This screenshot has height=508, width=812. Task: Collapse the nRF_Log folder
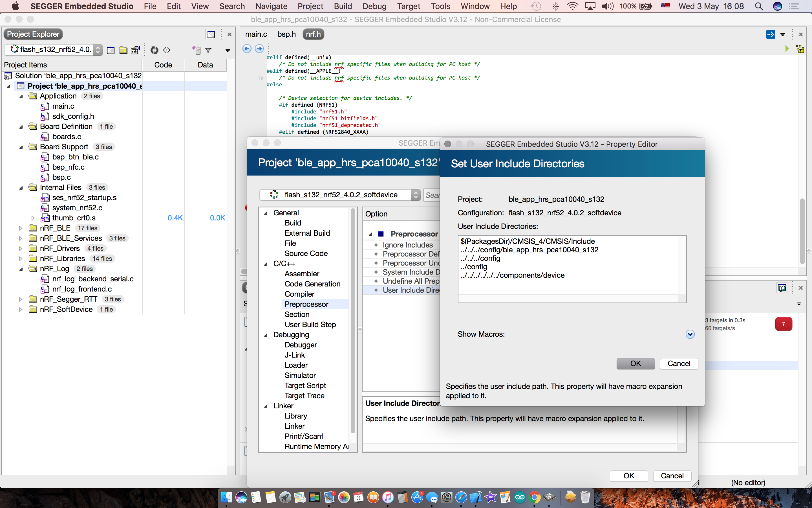[21, 269]
